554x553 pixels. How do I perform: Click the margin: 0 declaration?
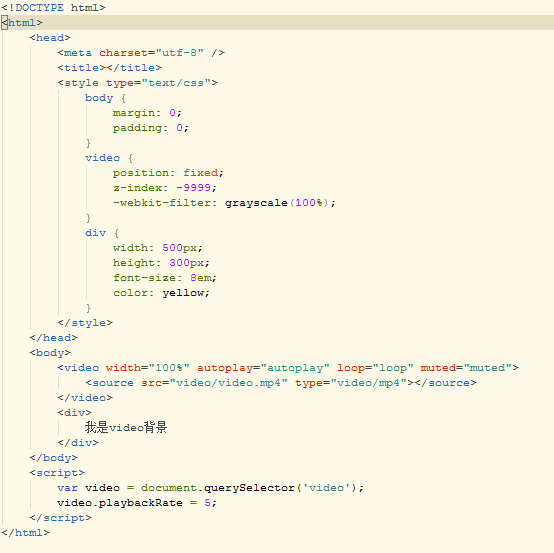(x=147, y=113)
